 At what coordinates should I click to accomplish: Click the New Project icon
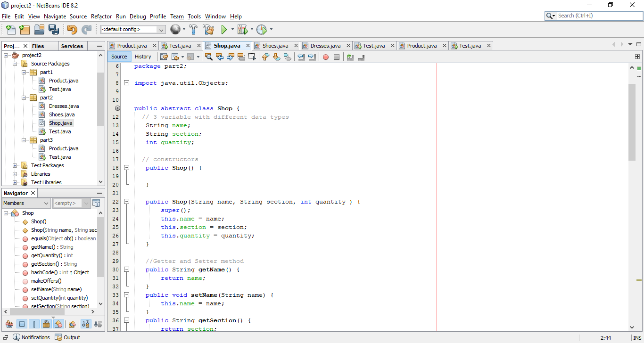tap(25, 29)
